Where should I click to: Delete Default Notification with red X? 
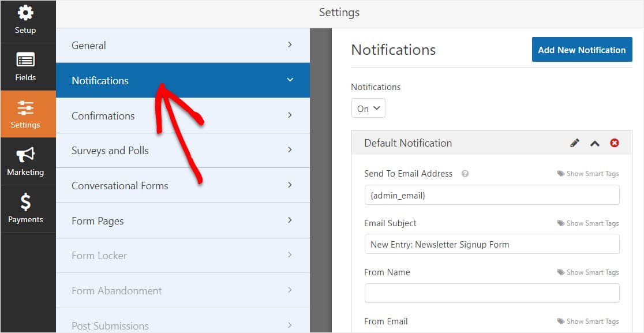pos(615,143)
